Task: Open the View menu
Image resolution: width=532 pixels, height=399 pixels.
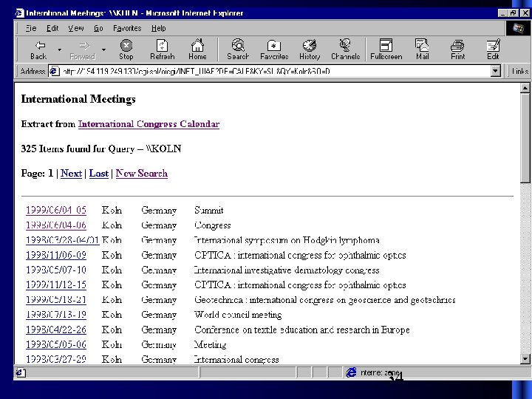Action: 76,28
